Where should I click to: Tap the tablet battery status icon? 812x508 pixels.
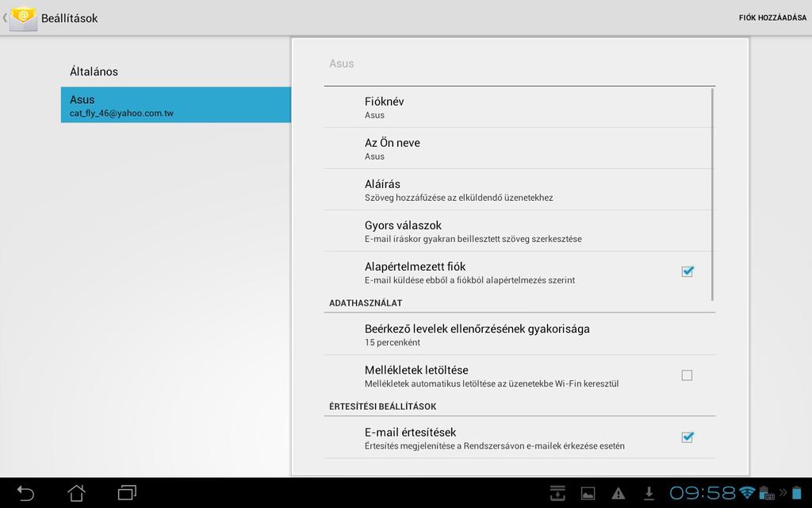point(796,492)
